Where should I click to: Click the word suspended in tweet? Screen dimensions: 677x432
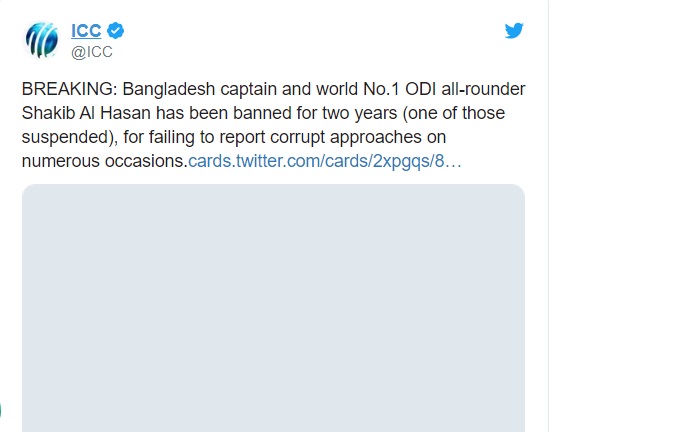click(62, 137)
